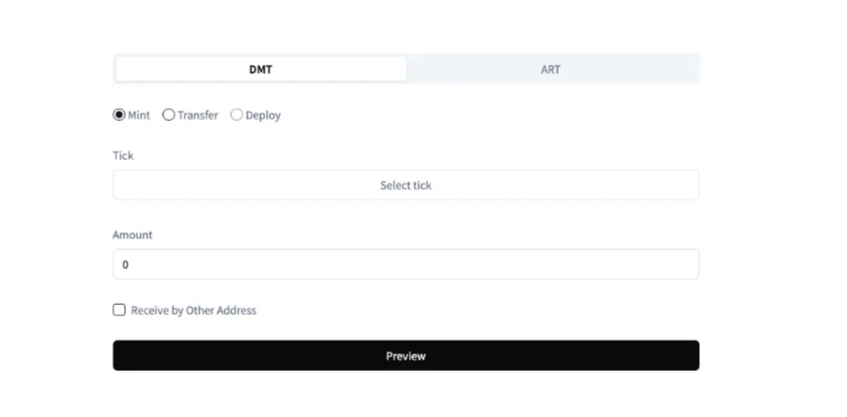
Task: Switch to the ART tab
Action: [551, 69]
